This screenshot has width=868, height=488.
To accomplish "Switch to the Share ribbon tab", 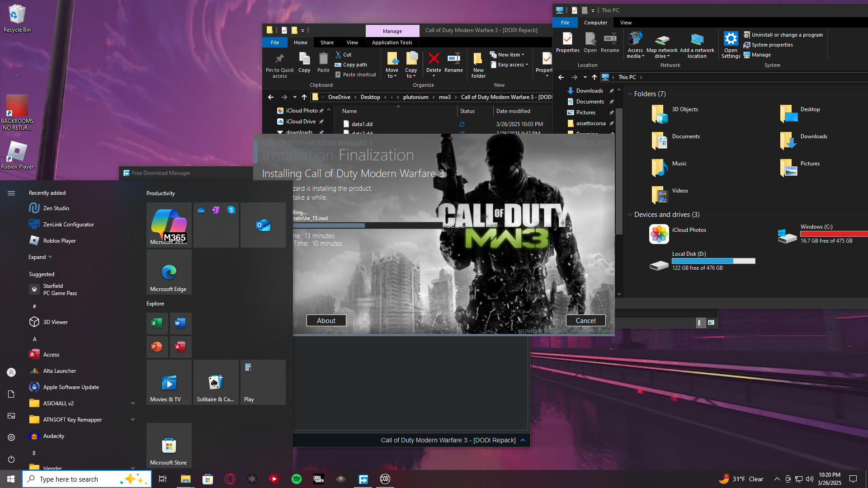I will click(x=327, y=42).
